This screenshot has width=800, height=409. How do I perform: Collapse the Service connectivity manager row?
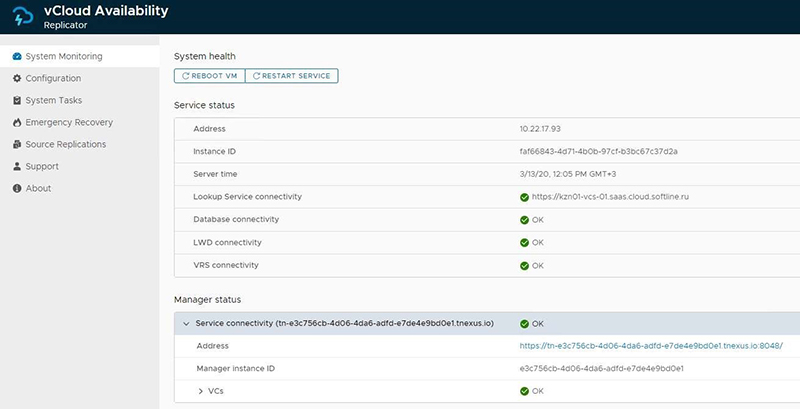pyautogui.click(x=186, y=324)
